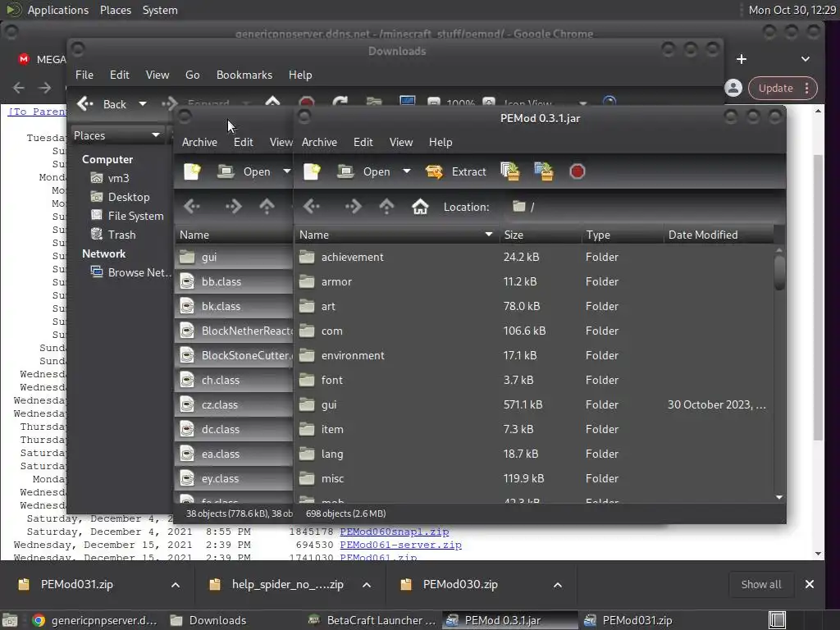
Task: Go up one level in PEMod jar
Action: pos(386,207)
